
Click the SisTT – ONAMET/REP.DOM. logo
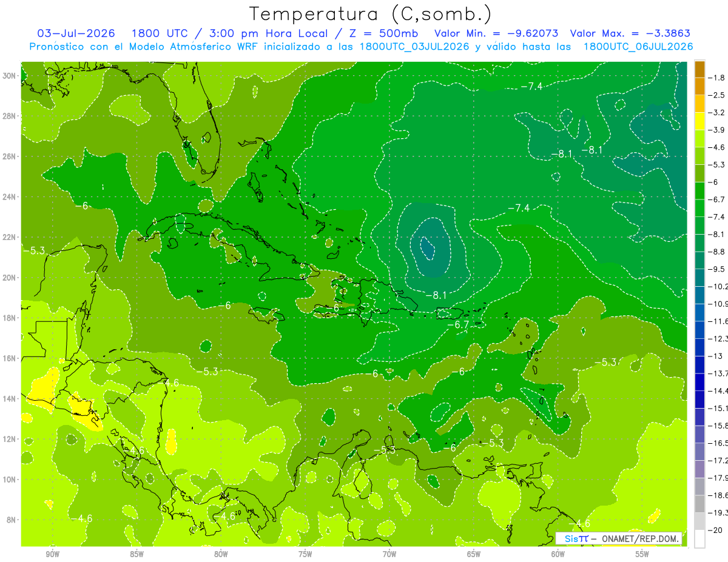tap(619, 538)
